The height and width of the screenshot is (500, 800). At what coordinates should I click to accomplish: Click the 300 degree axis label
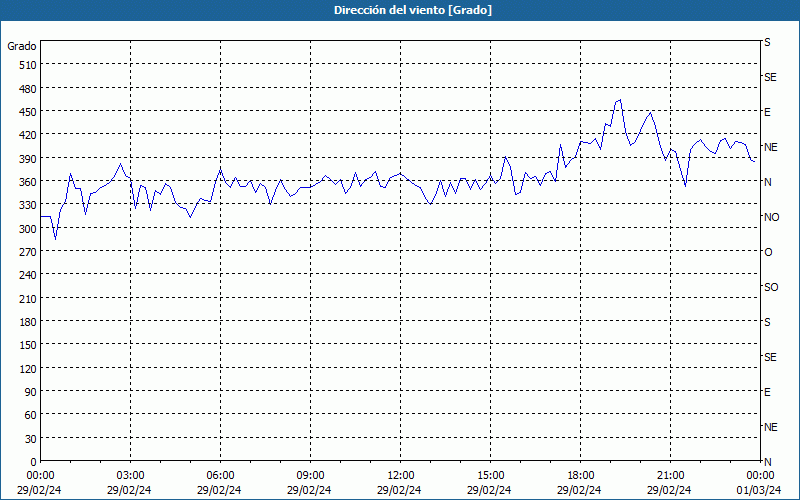29,229
